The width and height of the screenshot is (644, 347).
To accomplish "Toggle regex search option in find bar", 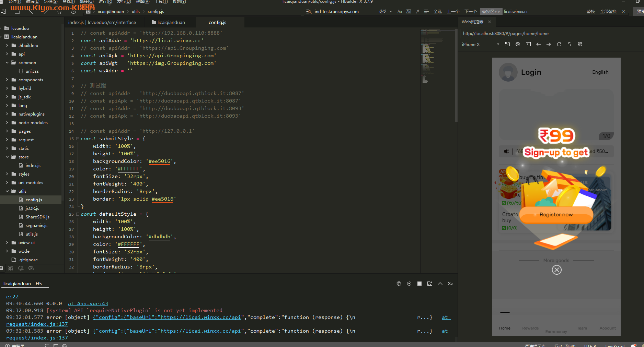I will coord(417,12).
